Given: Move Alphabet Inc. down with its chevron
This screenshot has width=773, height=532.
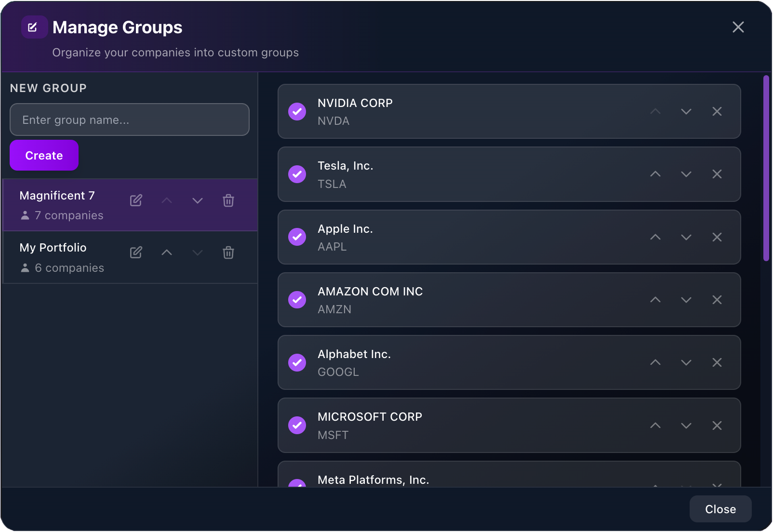Looking at the screenshot, I should pos(686,362).
